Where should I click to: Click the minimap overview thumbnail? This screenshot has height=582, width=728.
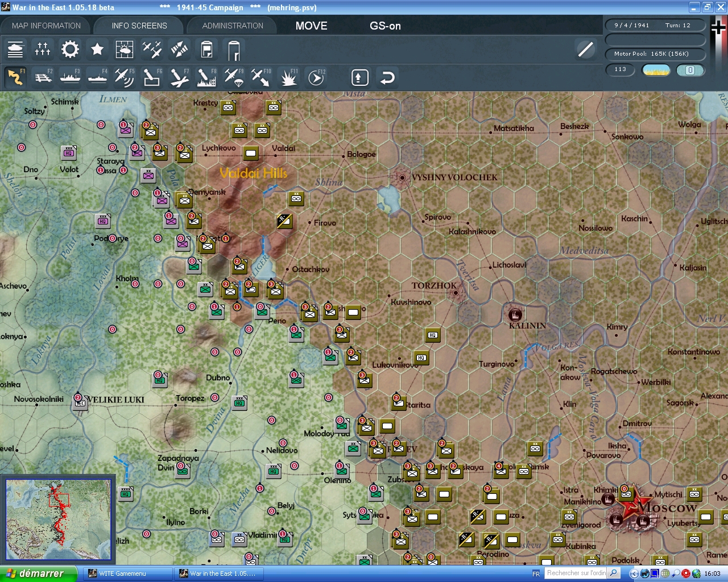(59, 519)
